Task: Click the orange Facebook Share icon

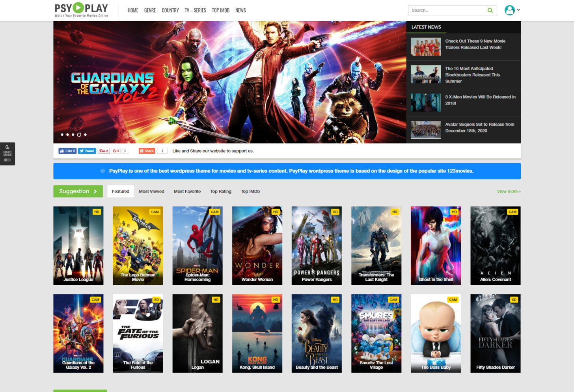Action: click(143, 151)
